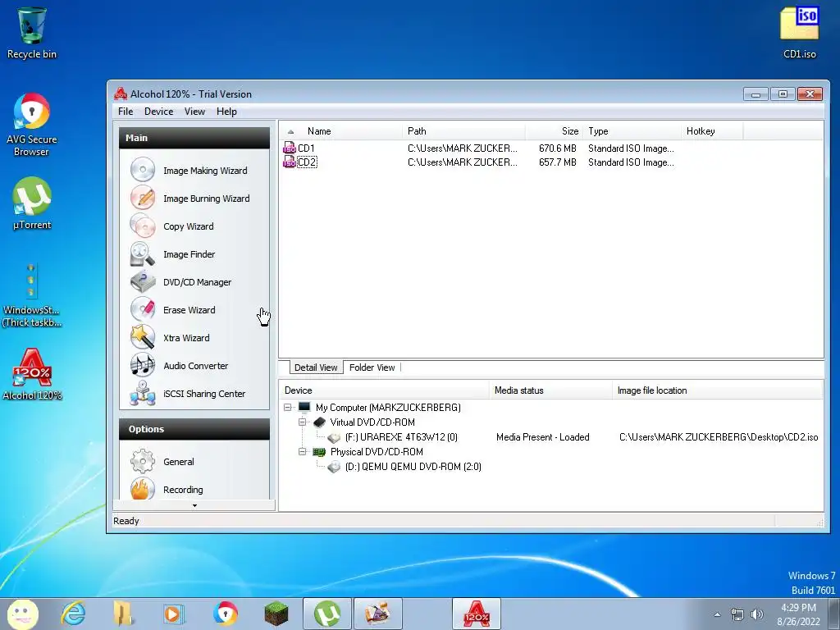This screenshot has width=840, height=630.
Task: Click the 657.7 MB size cell
Action: (x=558, y=162)
